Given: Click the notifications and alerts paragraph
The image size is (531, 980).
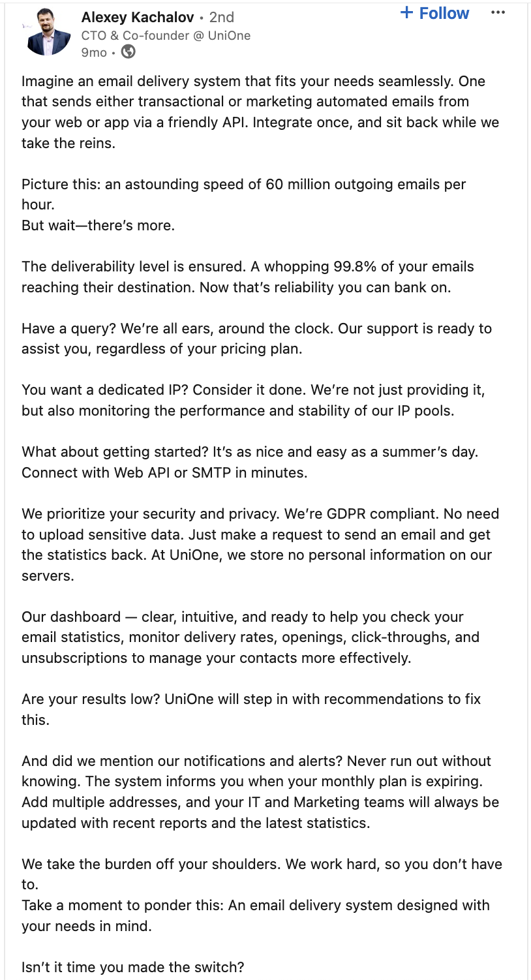Looking at the screenshot, I should tap(260, 791).
